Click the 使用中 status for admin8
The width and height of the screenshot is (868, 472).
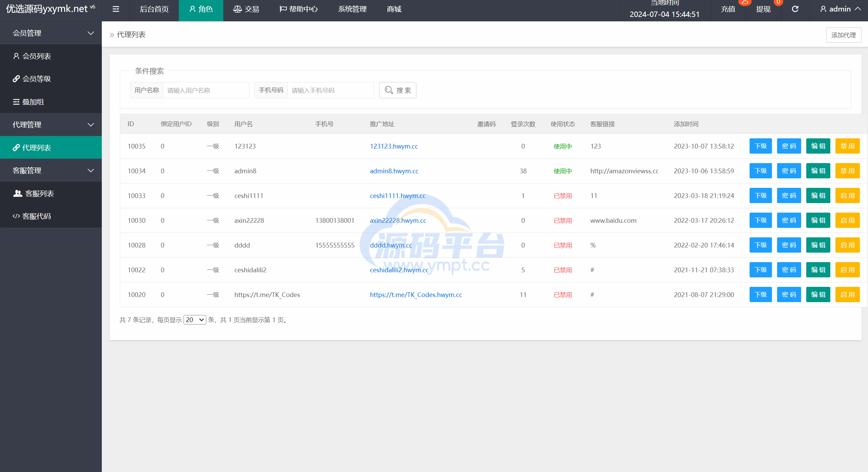pyautogui.click(x=563, y=171)
